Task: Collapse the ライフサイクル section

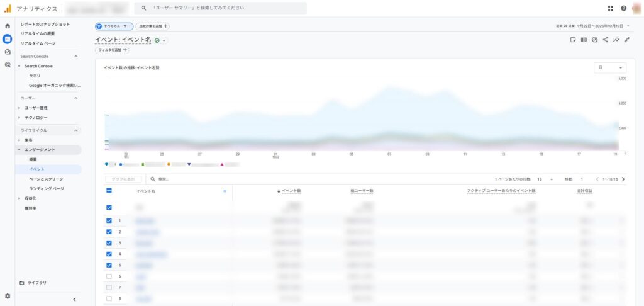Action: 76,130
